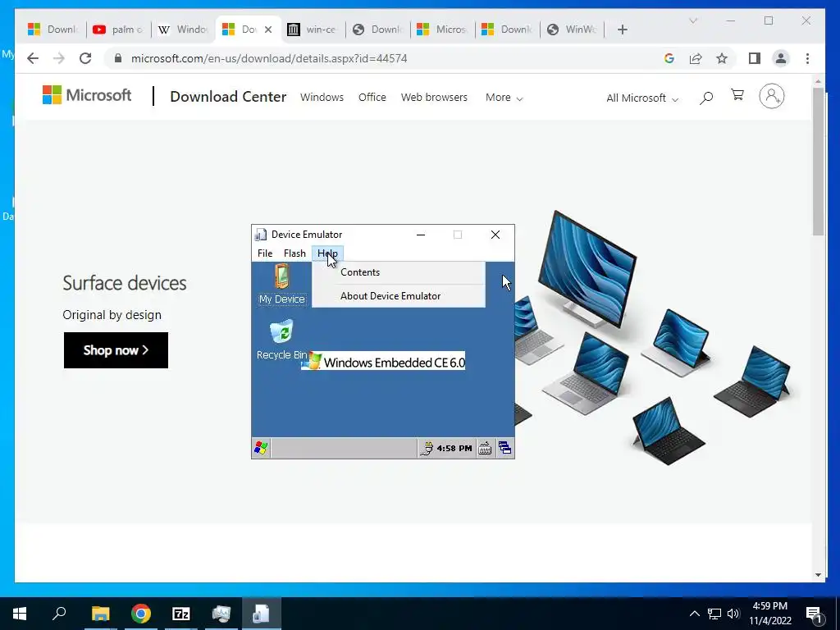This screenshot has width=840, height=630.
Task: Open the Chrome profile avatar
Action: [x=781, y=58]
